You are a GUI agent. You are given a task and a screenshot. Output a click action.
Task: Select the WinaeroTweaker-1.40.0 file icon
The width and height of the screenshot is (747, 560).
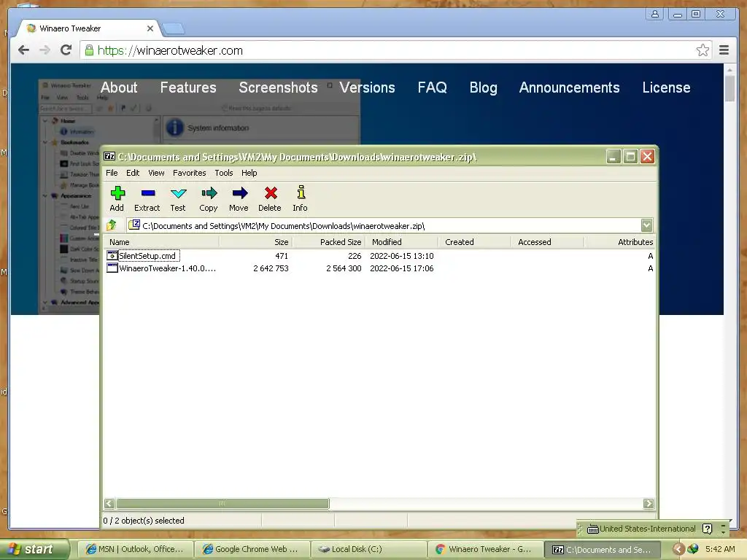point(112,268)
